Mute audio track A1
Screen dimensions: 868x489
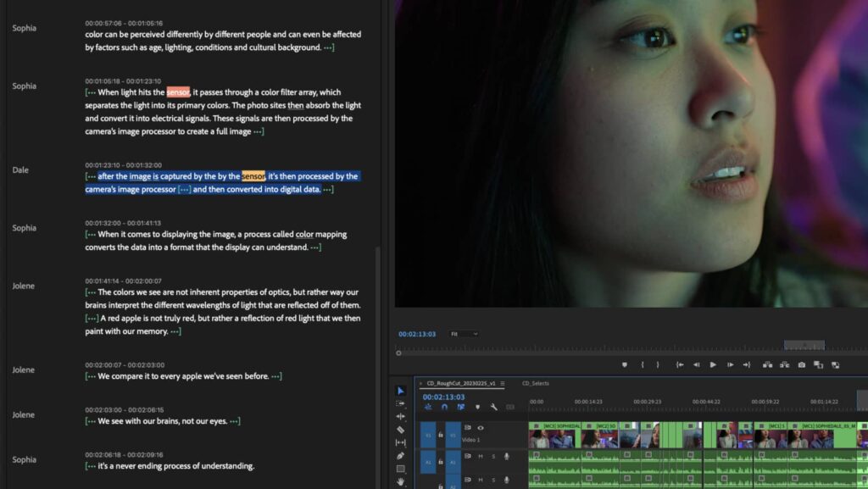click(x=480, y=456)
